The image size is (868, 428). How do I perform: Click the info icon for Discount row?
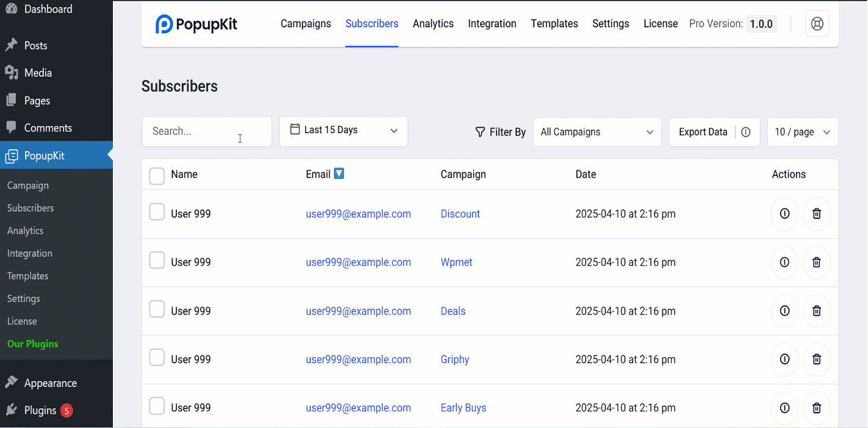tap(784, 213)
